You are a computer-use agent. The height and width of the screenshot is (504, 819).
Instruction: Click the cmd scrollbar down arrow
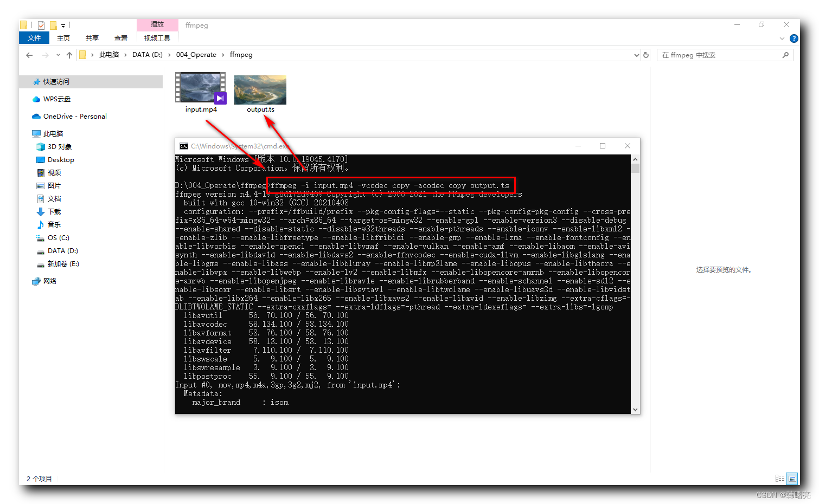(635, 410)
